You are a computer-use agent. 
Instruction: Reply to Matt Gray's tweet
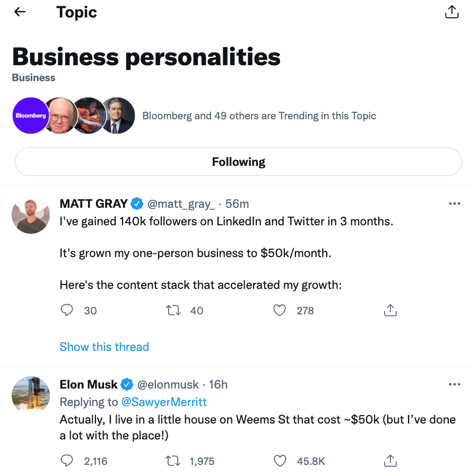tap(67, 311)
